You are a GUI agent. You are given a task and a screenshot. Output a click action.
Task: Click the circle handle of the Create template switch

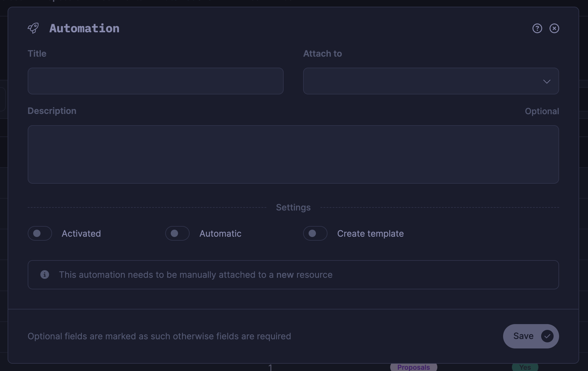tap(312, 233)
